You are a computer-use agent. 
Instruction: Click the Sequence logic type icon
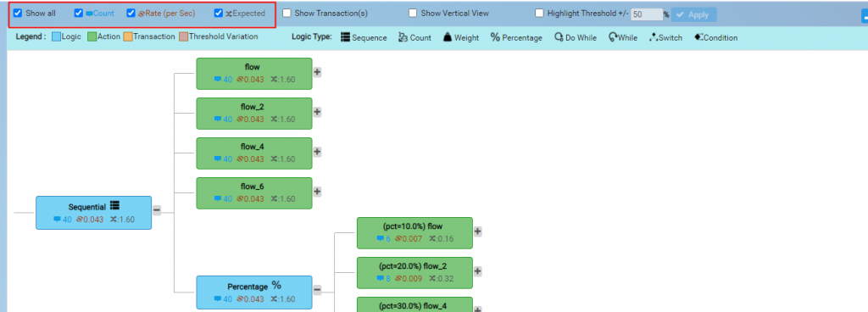(346, 37)
